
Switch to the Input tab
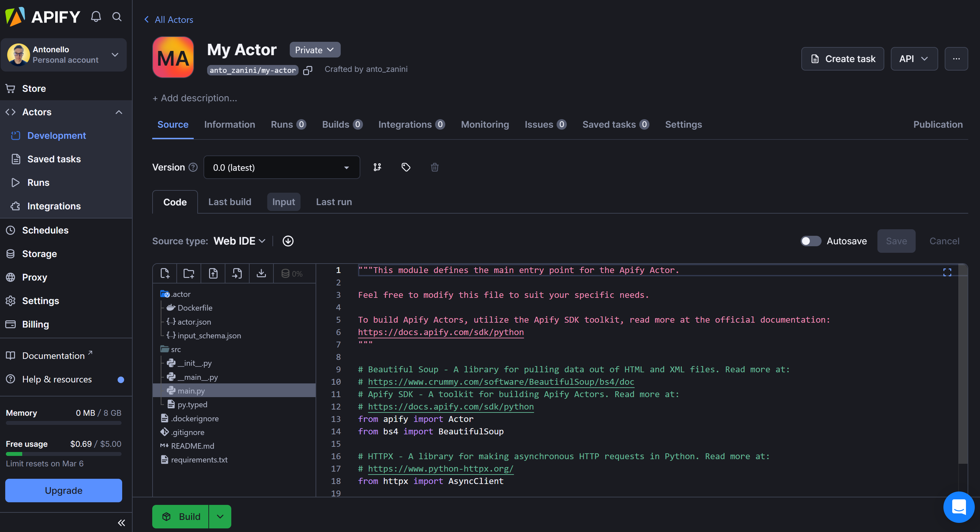(284, 202)
